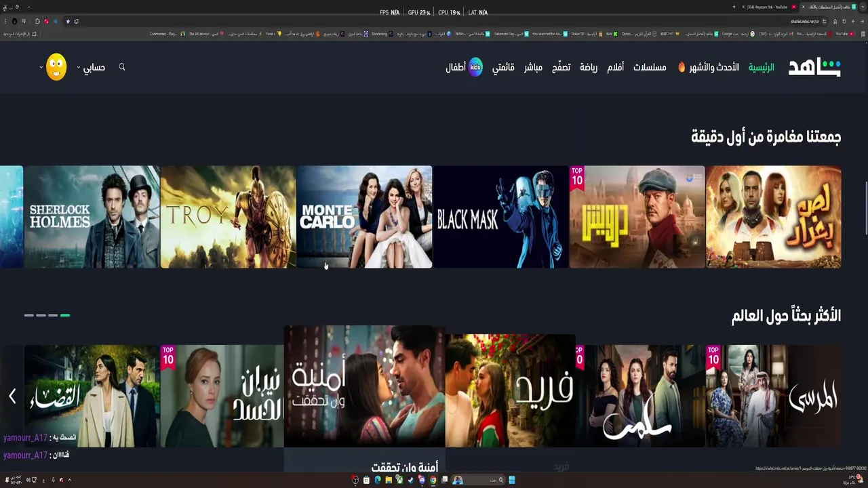Viewport: 868px width, 488px height.
Task: Open Xbox app from taskbar
Action: [x=399, y=480]
